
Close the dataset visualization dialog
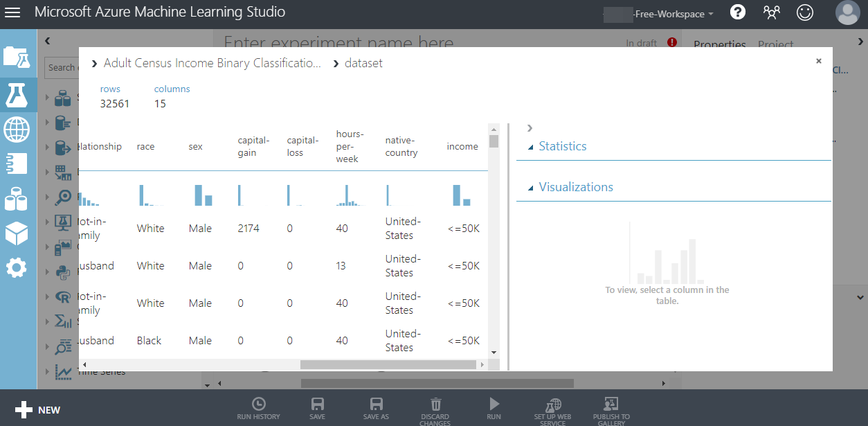pos(818,61)
